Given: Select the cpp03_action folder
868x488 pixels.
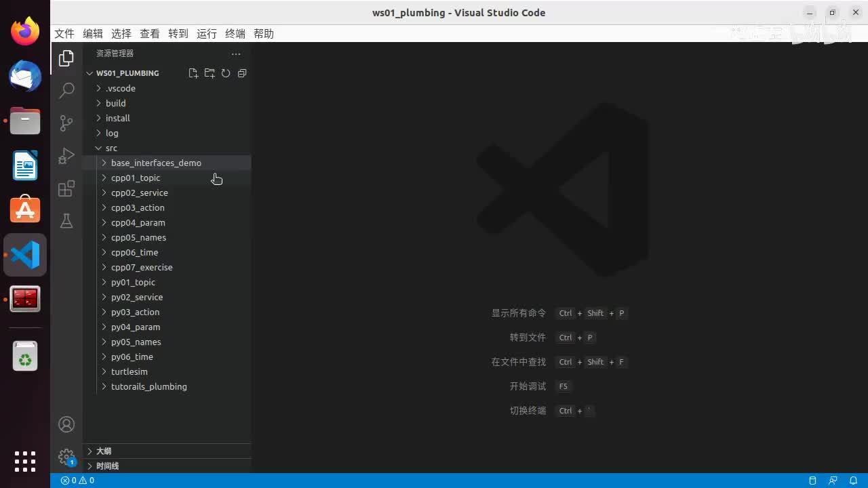Looking at the screenshot, I should [x=167, y=207].
